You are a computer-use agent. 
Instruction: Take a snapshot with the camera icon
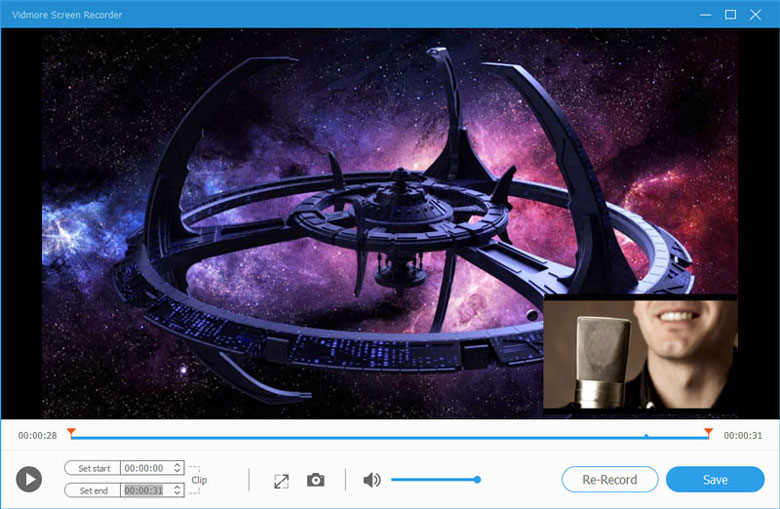[x=316, y=480]
